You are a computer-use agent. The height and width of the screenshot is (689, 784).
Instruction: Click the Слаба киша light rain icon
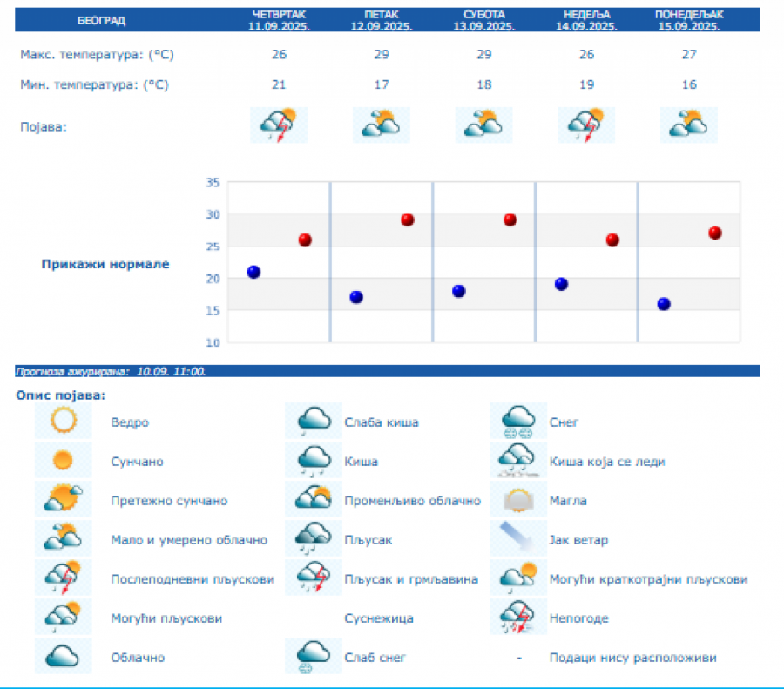coord(314,422)
